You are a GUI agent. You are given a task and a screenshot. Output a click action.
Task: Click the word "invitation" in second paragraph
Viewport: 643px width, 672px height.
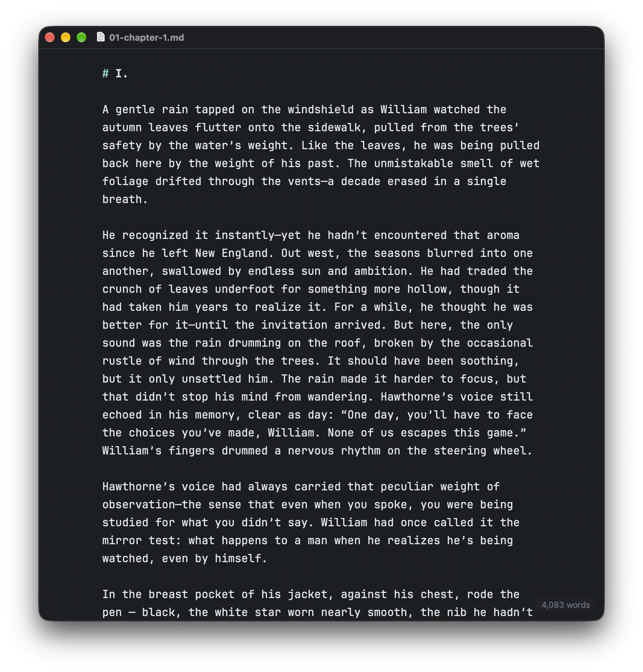pos(294,325)
